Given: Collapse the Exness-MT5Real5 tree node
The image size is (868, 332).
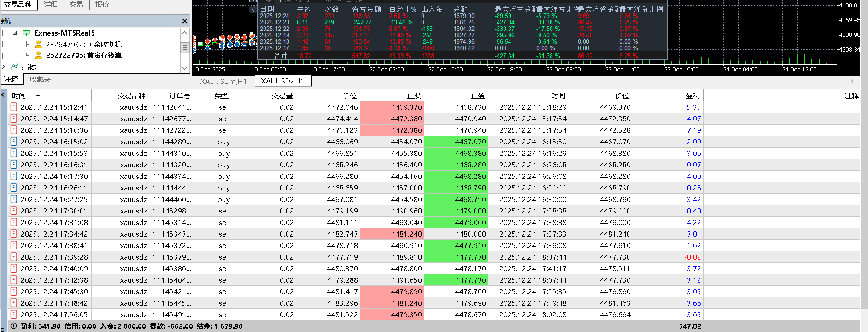Looking at the screenshot, I should (x=15, y=33).
